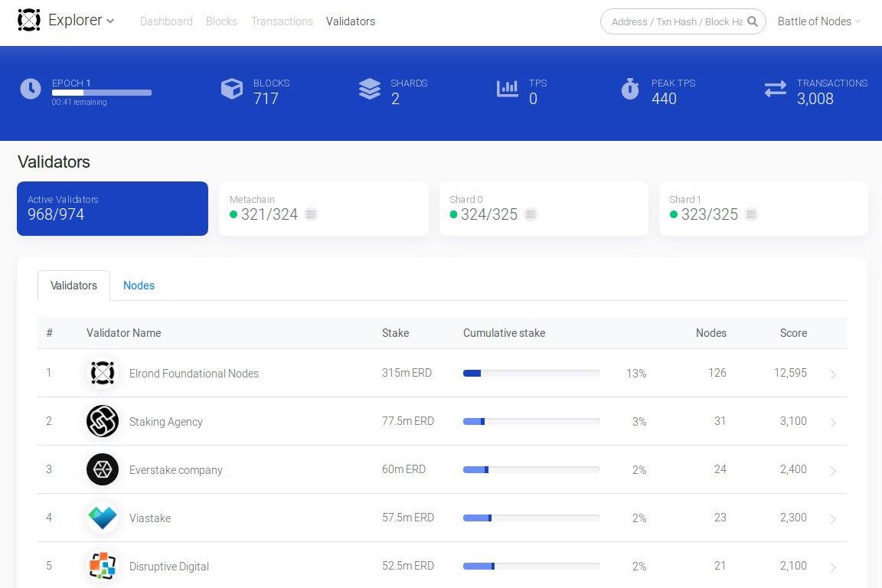Click the Transactions arrows icon
Image resolution: width=882 pixels, height=588 pixels.
point(775,88)
